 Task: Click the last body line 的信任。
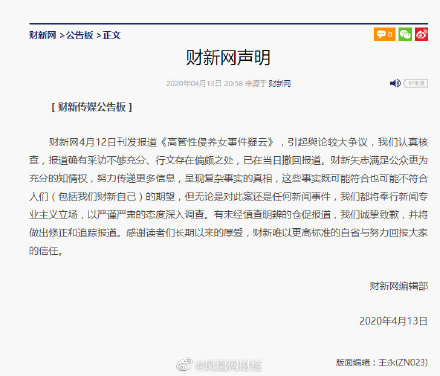tap(46, 251)
